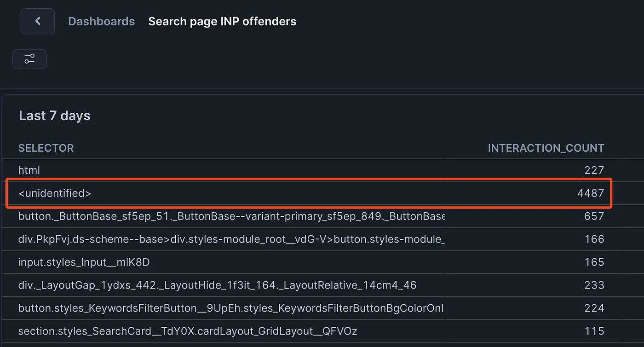
Task: Click the Last 7 days panel heading
Action: point(54,116)
